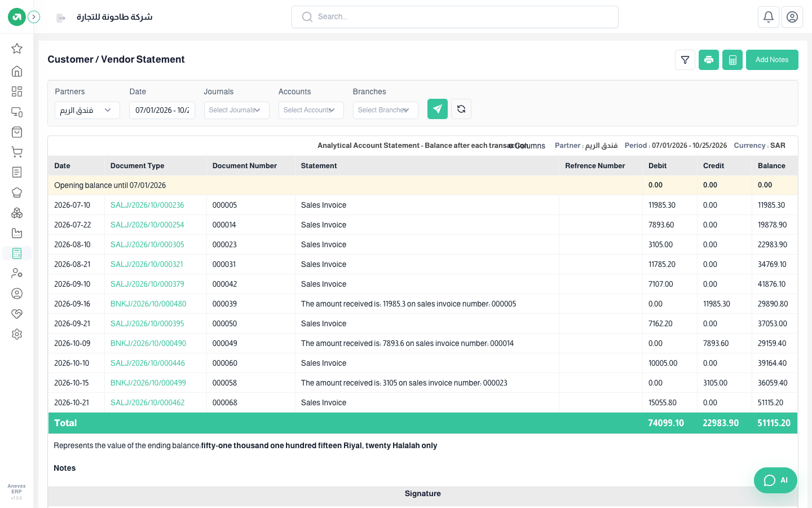Click the green spreadsheet icon button
812x508 pixels.
pyautogui.click(x=732, y=60)
